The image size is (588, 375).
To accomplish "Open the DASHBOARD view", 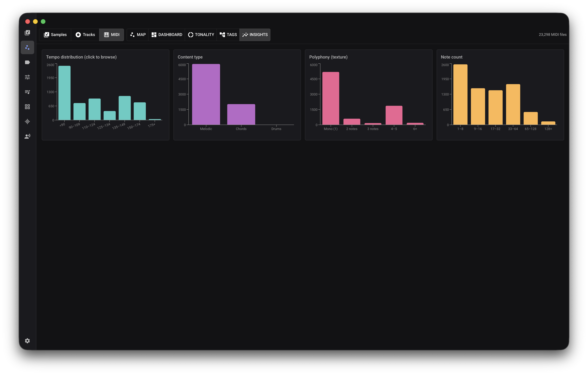I will [167, 35].
